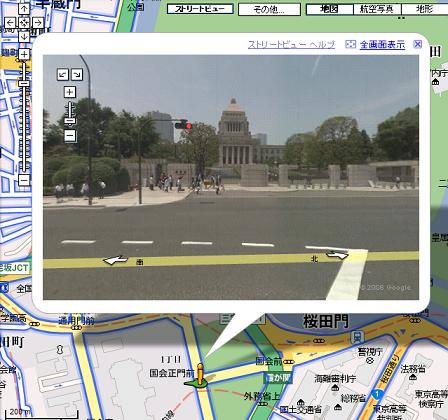
Task: Adjust Street View zoom slider handle
Action: [x=70, y=121]
